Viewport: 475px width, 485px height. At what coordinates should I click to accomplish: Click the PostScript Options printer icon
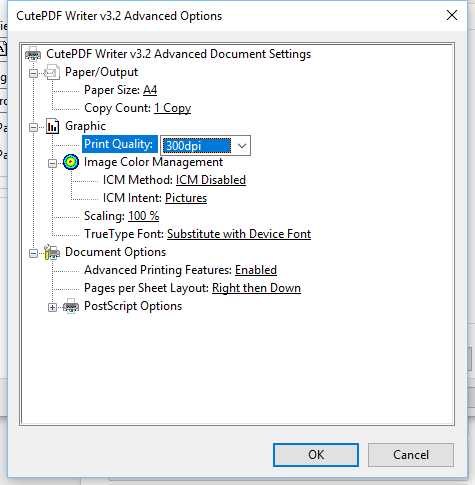click(x=71, y=306)
